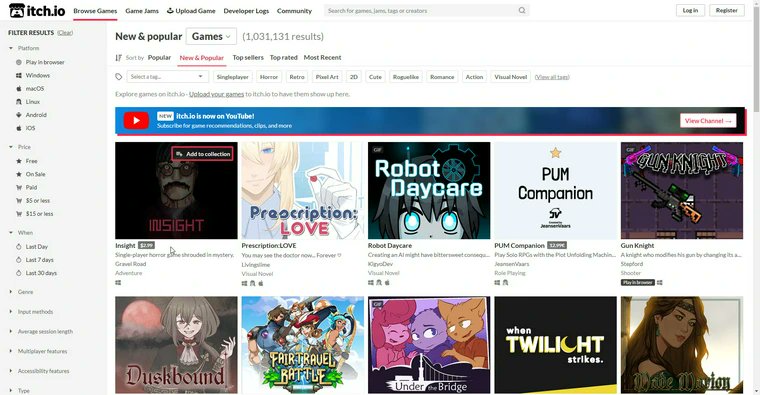Filter by the Roguelike tag

coord(406,77)
